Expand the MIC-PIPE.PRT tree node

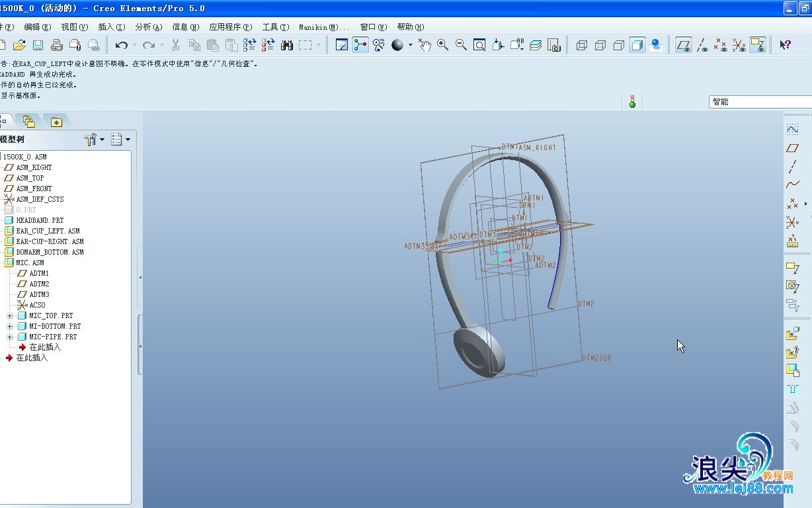coord(10,337)
